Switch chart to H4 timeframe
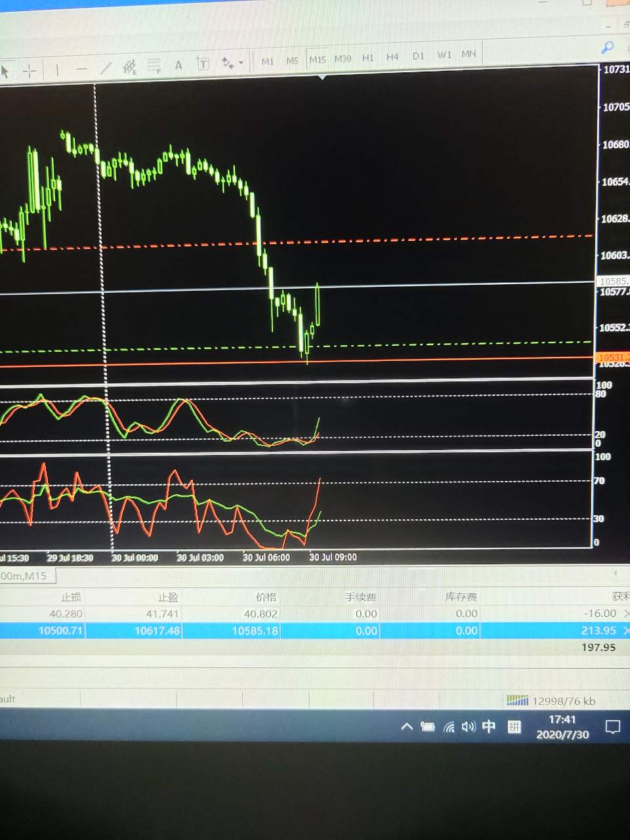This screenshot has width=630, height=840. (x=392, y=57)
